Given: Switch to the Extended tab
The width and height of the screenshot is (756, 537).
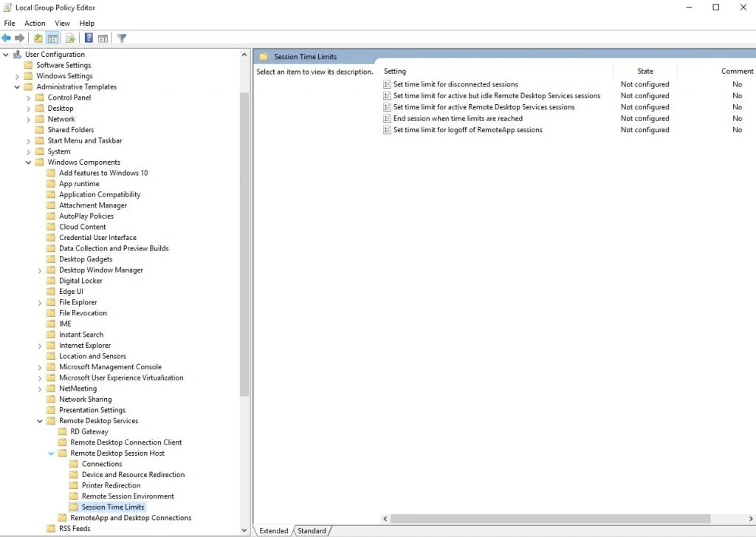Looking at the screenshot, I should click(x=273, y=531).
